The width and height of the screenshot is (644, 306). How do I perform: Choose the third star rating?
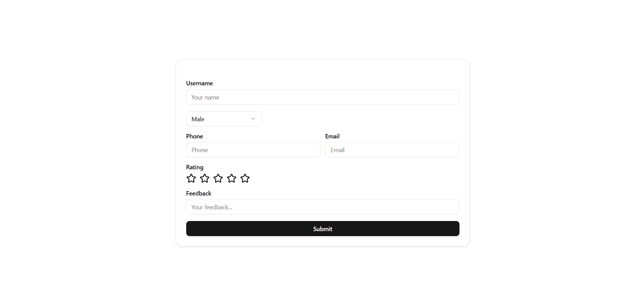218,178
